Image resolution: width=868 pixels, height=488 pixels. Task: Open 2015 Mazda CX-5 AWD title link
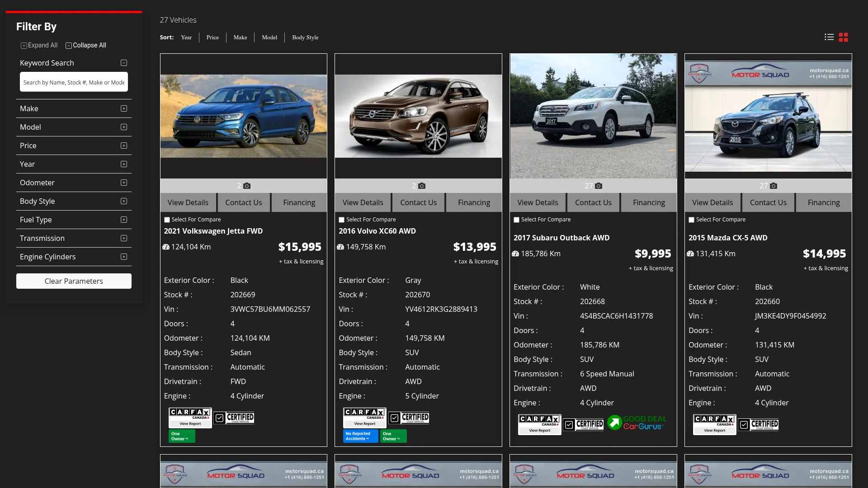click(x=728, y=238)
